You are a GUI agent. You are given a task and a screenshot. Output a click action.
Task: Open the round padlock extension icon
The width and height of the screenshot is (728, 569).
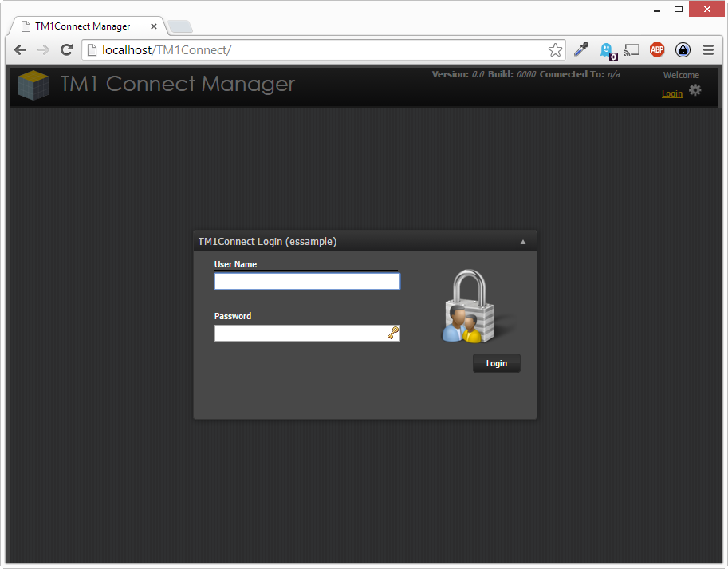[x=683, y=50]
